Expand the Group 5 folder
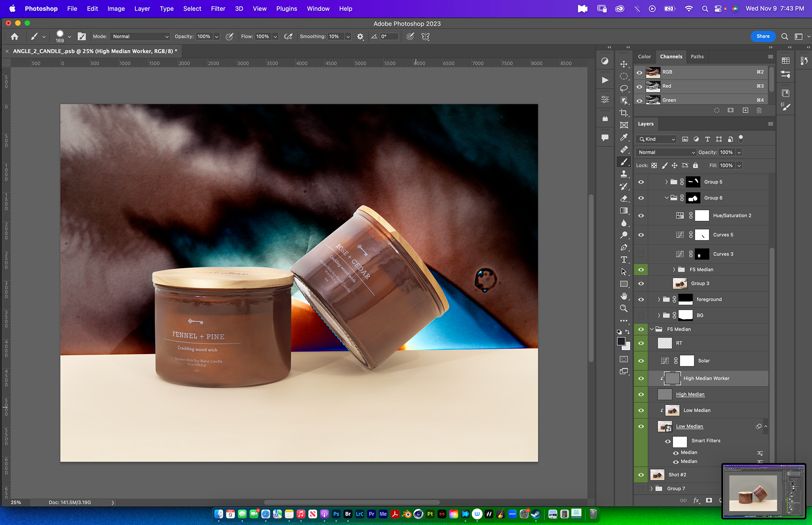The height and width of the screenshot is (525, 812). click(x=666, y=182)
